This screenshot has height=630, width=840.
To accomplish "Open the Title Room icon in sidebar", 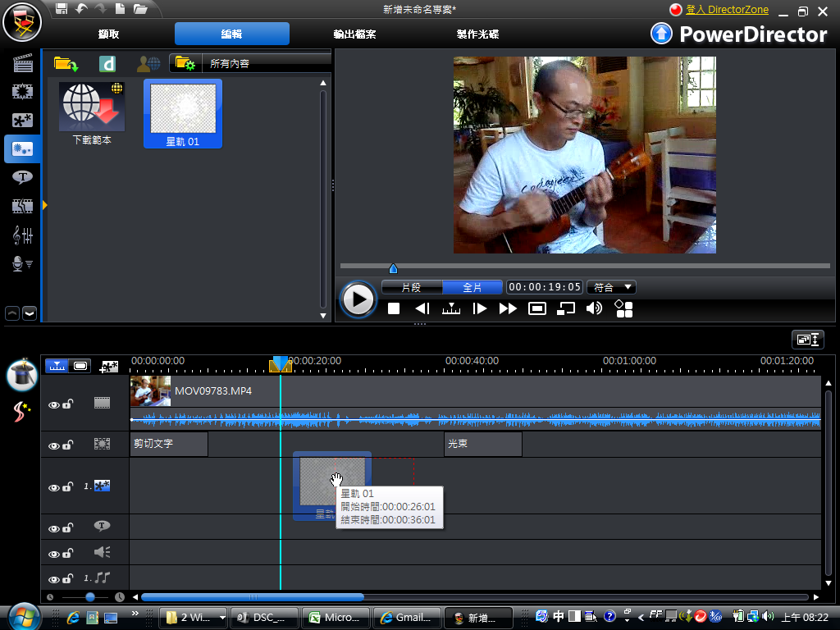I will (x=22, y=176).
